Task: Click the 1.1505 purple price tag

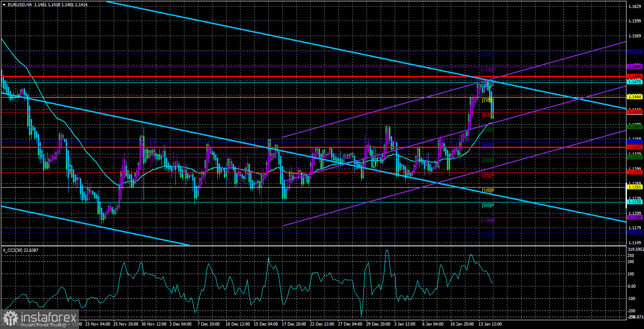Action: (x=635, y=67)
